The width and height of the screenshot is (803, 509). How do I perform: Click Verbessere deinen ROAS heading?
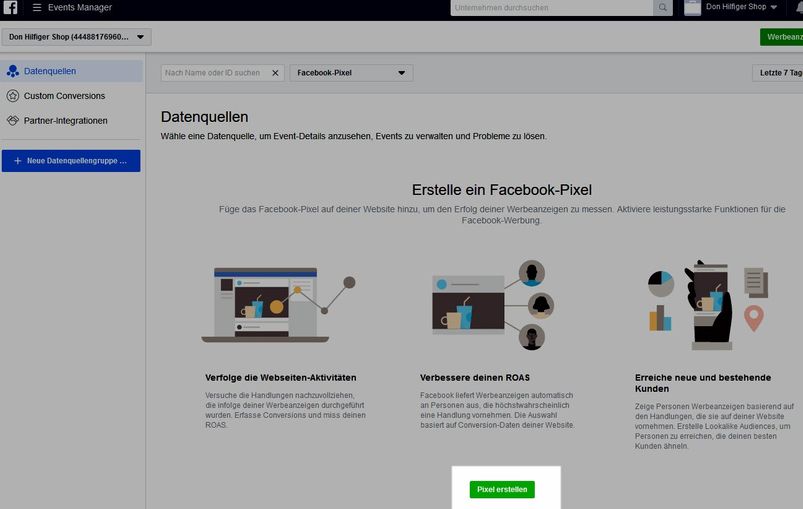click(475, 378)
